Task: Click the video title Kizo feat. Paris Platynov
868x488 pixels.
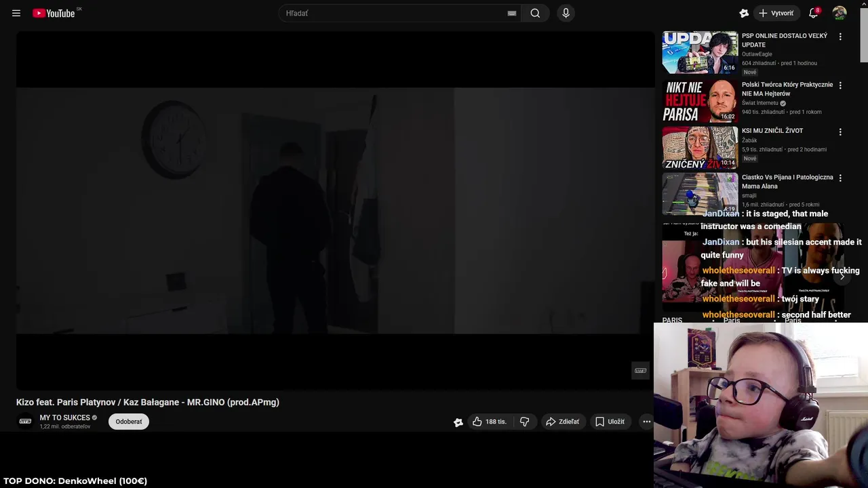Action: [148, 403]
